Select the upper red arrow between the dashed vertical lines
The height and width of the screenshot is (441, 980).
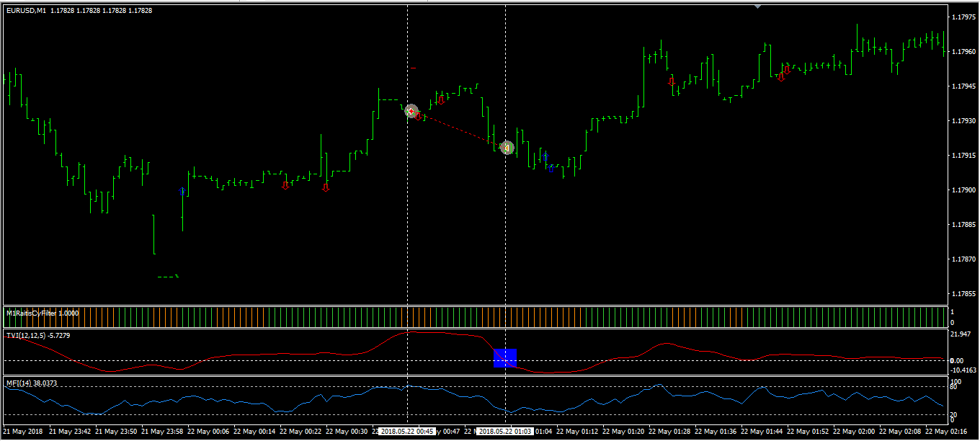(x=441, y=100)
